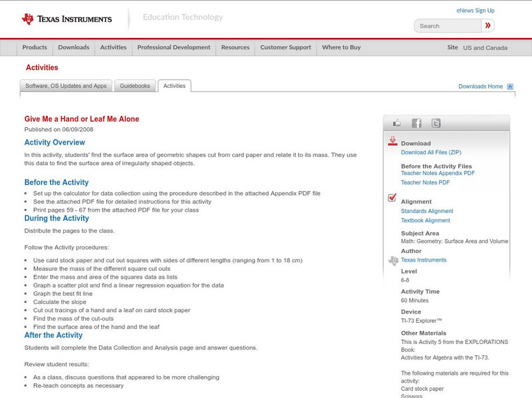Screen dimensions: 532x398
Task: Open Where to Buy menu
Action: click(341, 47)
